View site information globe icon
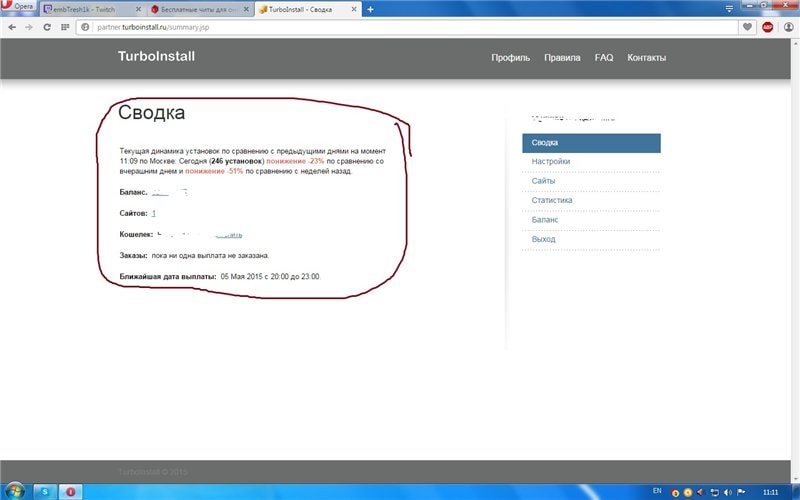This screenshot has width=800, height=500. 85,27
